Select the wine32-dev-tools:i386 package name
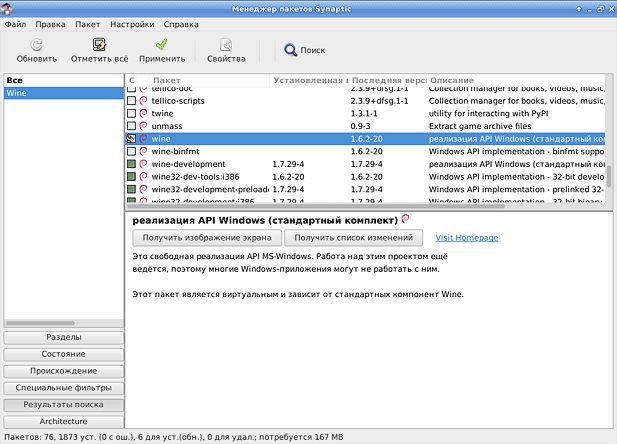617x444 pixels. click(x=196, y=177)
